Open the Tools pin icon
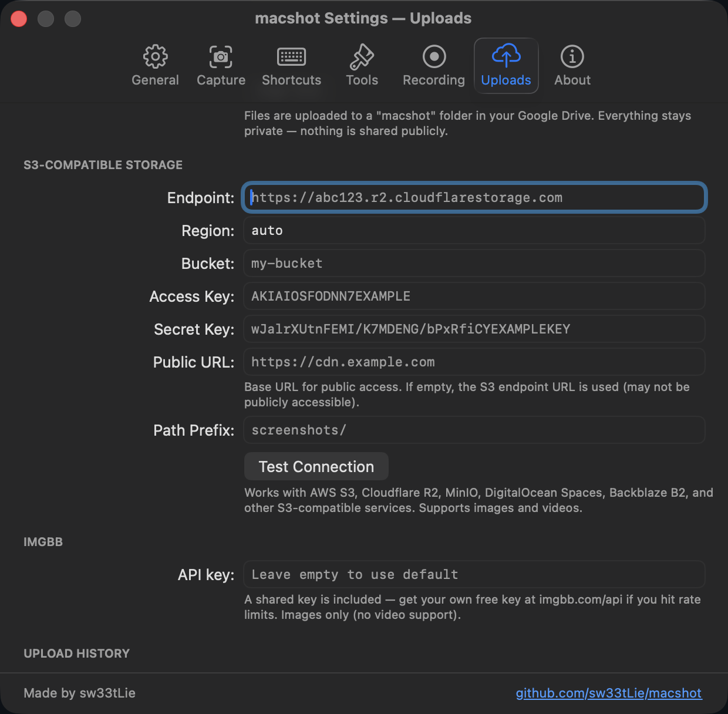The width and height of the screenshot is (728, 714). [362, 57]
